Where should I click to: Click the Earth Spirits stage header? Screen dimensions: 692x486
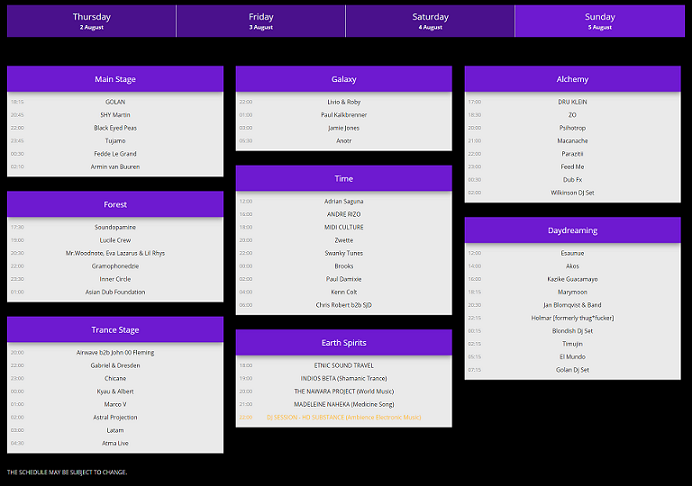point(344,343)
